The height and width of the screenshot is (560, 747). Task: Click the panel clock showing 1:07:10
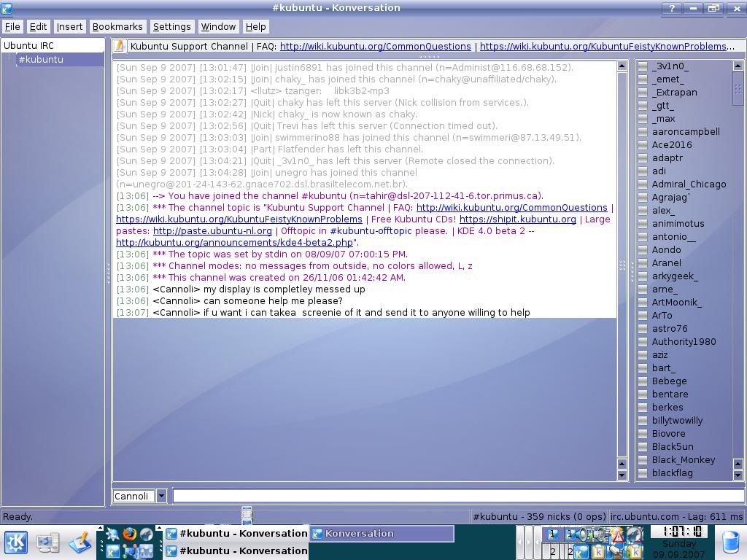[x=679, y=532]
